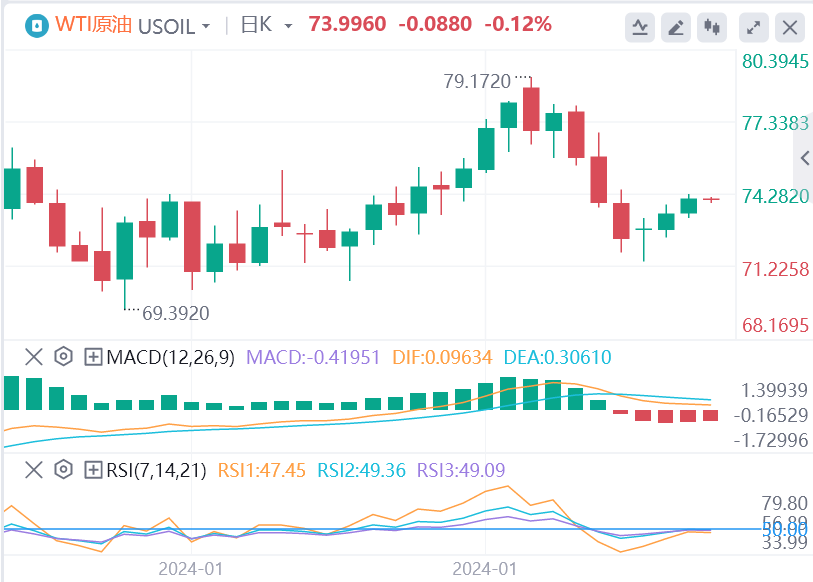
Task: Click the WTI crude oil logo icon
Action: (x=37, y=25)
